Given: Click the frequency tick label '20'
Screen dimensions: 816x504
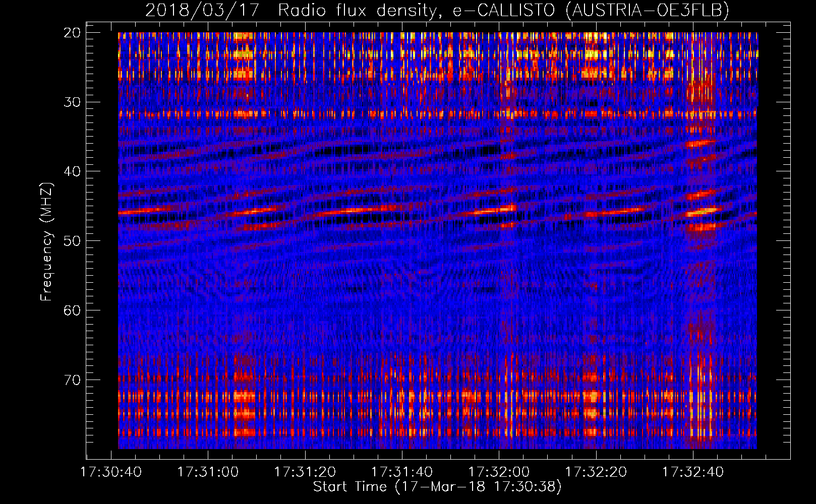Looking at the screenshot, I should click(73, 33).
